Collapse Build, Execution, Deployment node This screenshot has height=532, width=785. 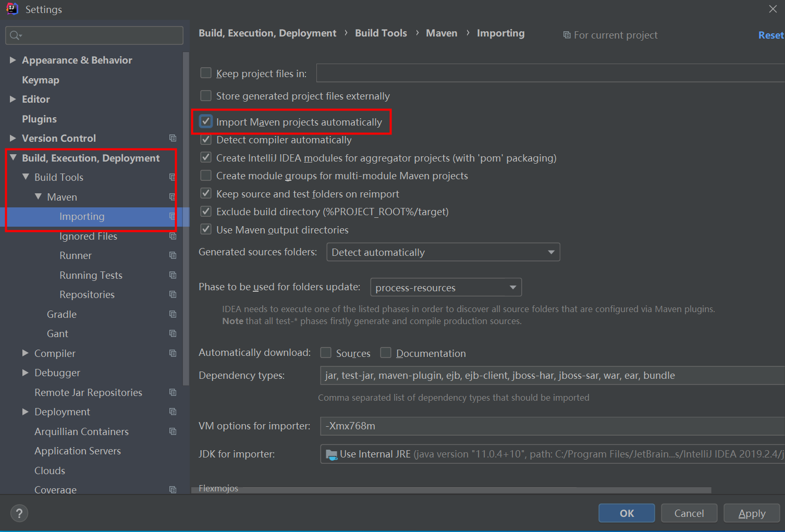13,157
